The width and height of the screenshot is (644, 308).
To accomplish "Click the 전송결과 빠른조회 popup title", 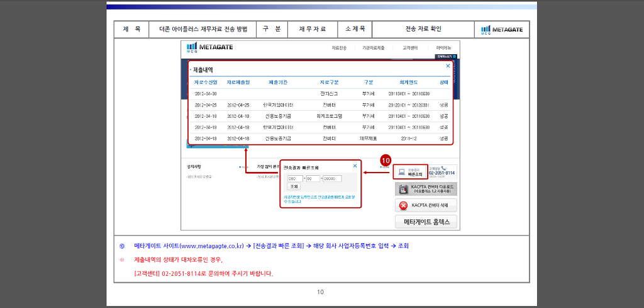I will pyautogui.click(x=301, y=168).
